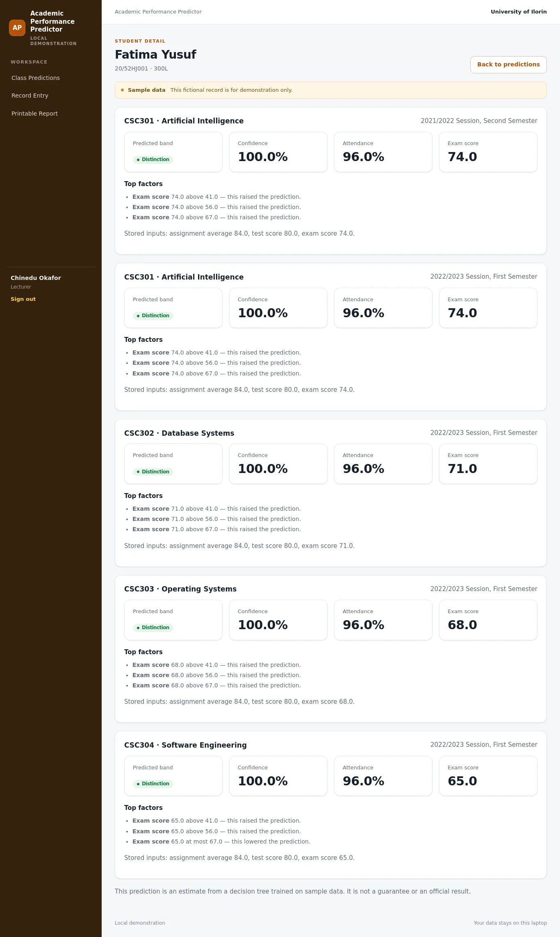Click the stored inputs line ending 'exam score 71.0'
The image size is (560, 937).
[x=239, y=546]
